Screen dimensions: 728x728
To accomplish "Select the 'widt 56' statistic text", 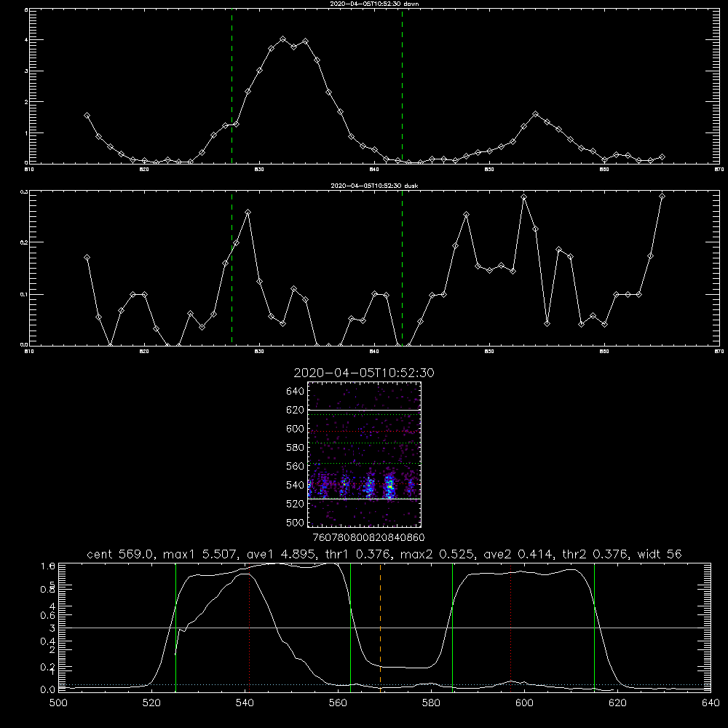I will point(660,554).
